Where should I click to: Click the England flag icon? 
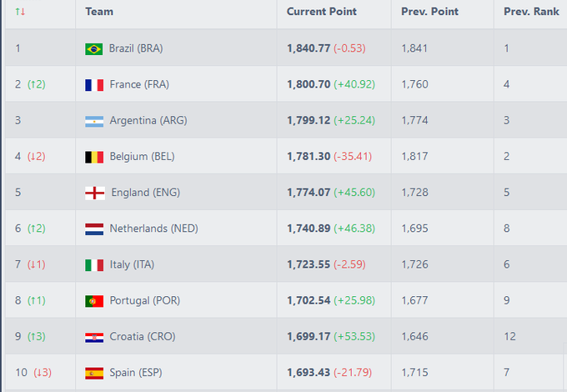point(95,193)
